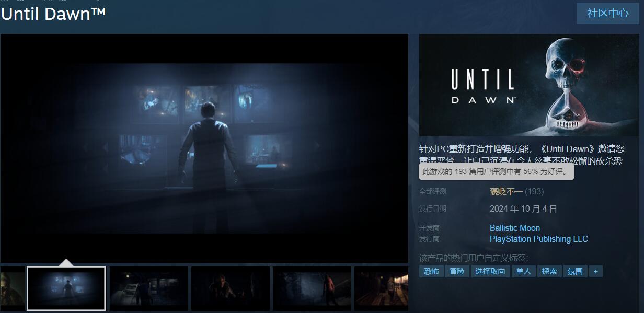Select the partially visible leftmost face thumbnail

click(12, 288)
